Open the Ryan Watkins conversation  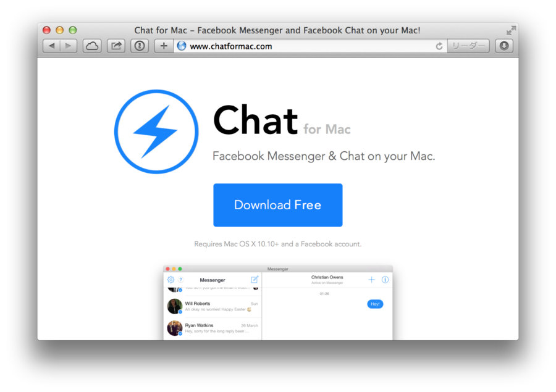tap(213, 328)
